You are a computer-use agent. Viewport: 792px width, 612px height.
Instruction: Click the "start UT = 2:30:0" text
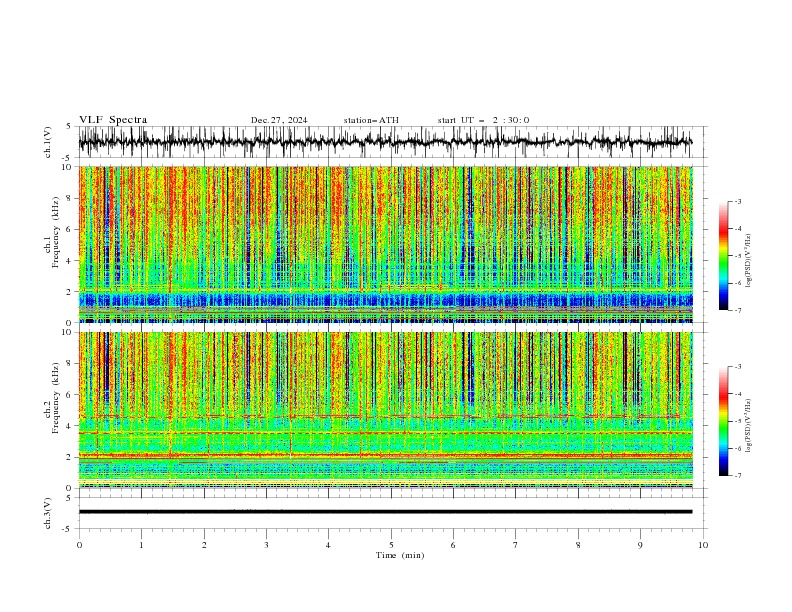coord(483,120)
